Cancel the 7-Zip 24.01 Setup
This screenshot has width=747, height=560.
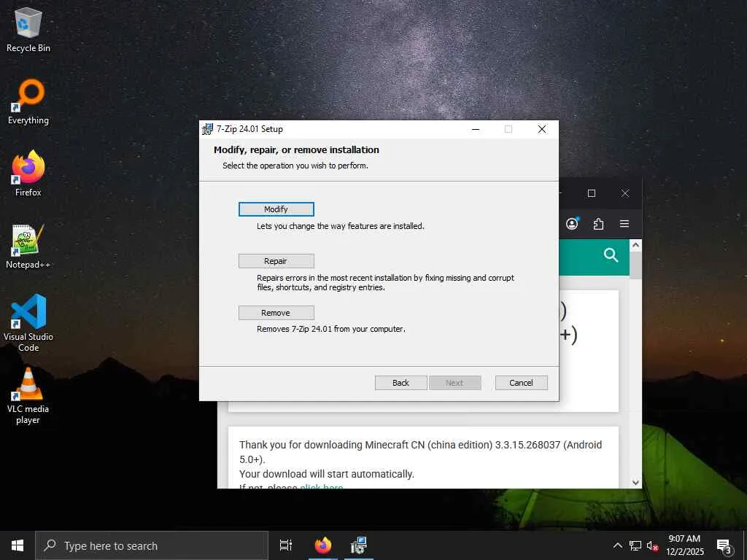coord(521,383)
